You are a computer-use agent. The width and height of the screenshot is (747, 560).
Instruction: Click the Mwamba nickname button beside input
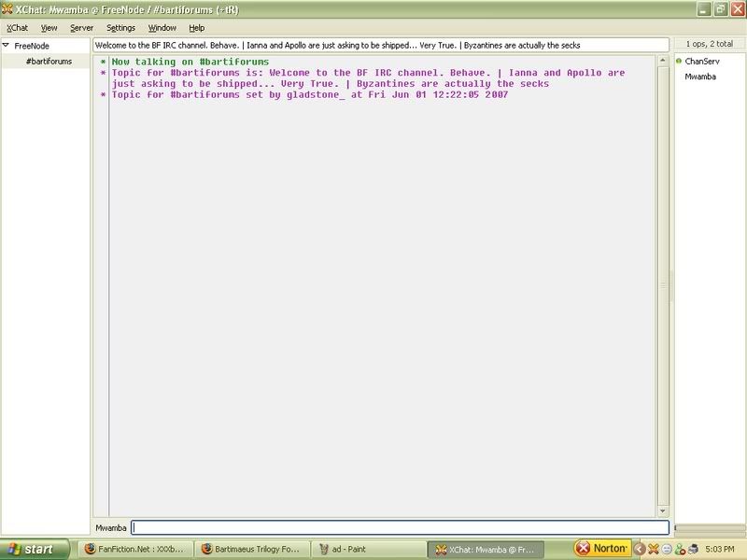click(110, 527)
